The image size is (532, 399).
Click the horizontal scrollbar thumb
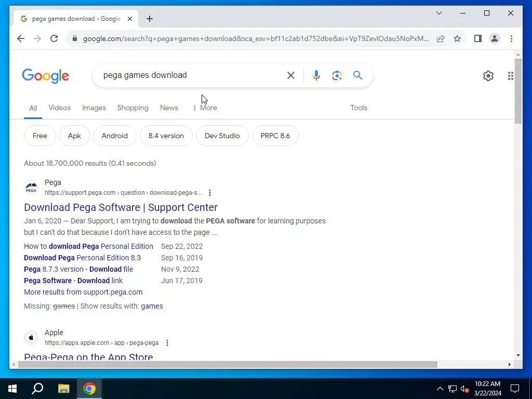click(228, 365)
